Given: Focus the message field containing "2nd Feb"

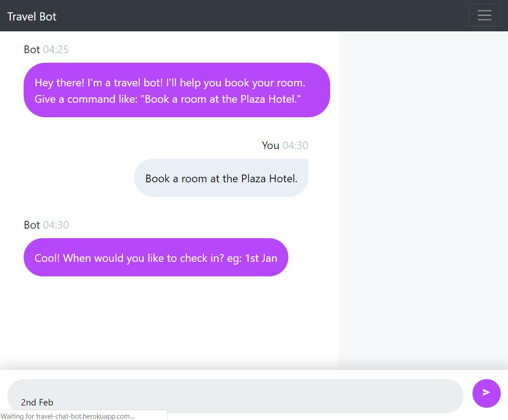Looking at the screenshot, I should point(235,396).
